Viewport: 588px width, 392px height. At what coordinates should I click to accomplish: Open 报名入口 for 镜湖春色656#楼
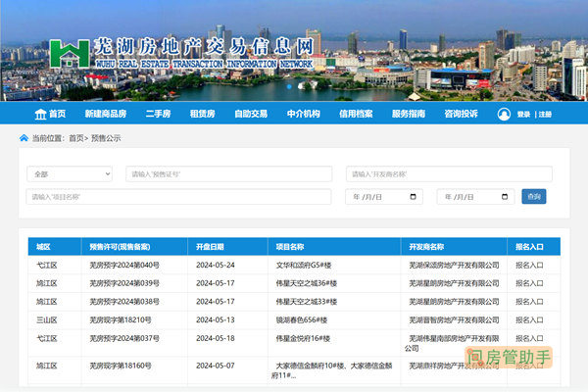529,320
